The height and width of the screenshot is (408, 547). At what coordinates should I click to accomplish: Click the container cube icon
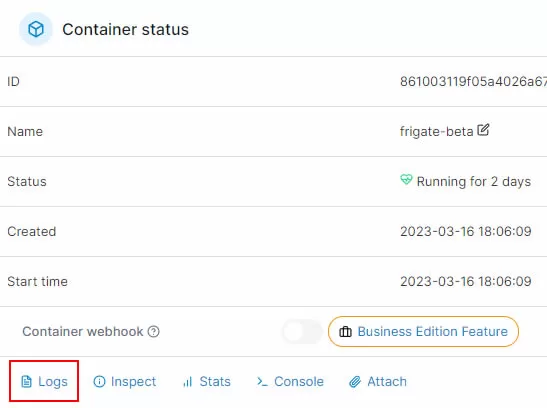[36, 29]
